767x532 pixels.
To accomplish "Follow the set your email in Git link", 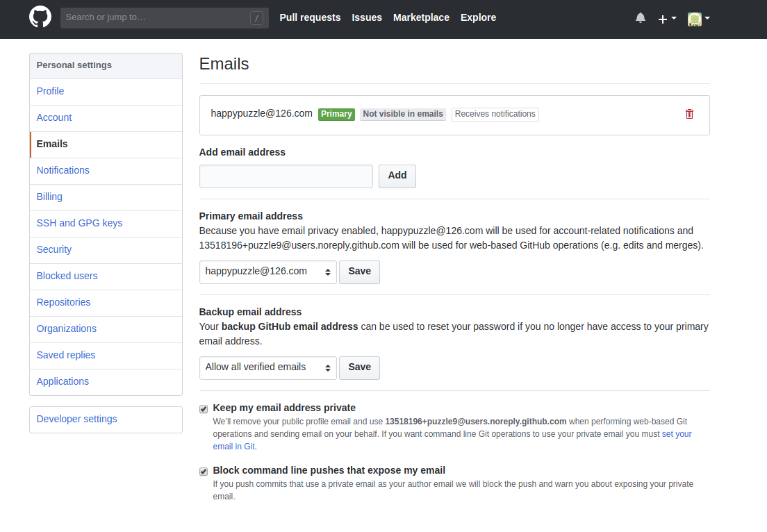I will point(676,434).
